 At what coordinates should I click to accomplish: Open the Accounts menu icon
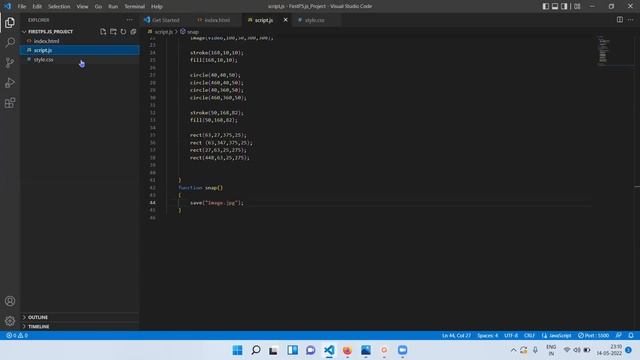point(10,301)
